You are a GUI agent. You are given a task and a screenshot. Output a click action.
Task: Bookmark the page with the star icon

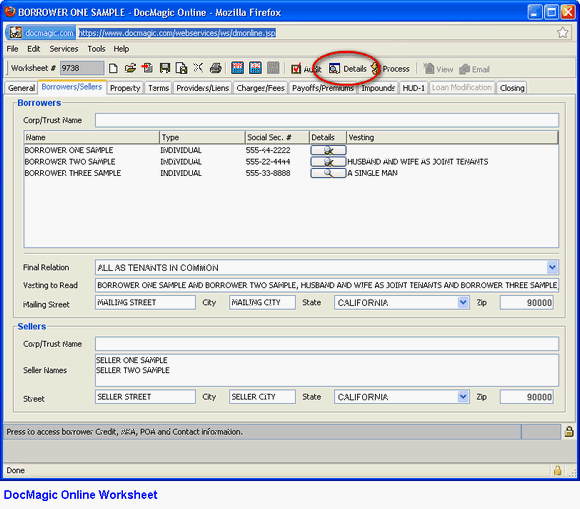[x=563, y=33]
